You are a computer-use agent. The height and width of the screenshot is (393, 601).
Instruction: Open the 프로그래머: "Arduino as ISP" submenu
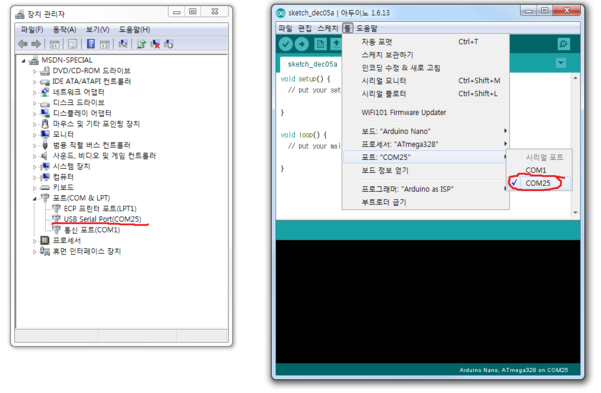click(425, 189)
